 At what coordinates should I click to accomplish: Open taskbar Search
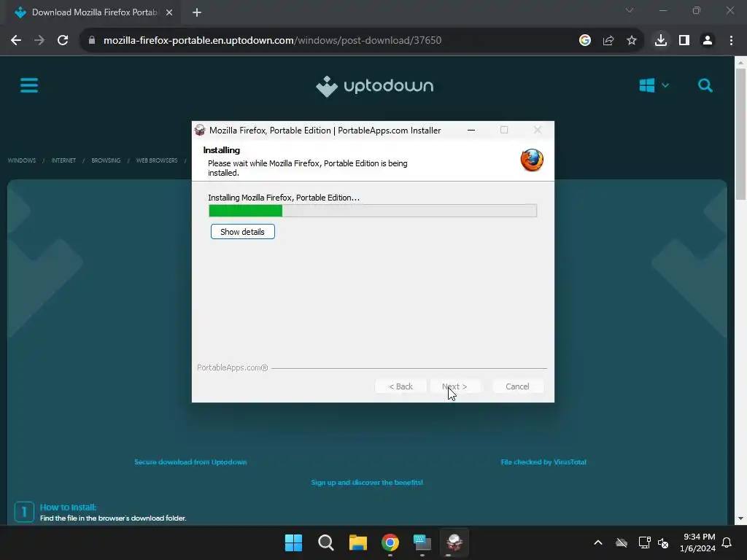(x=326, y=542)
